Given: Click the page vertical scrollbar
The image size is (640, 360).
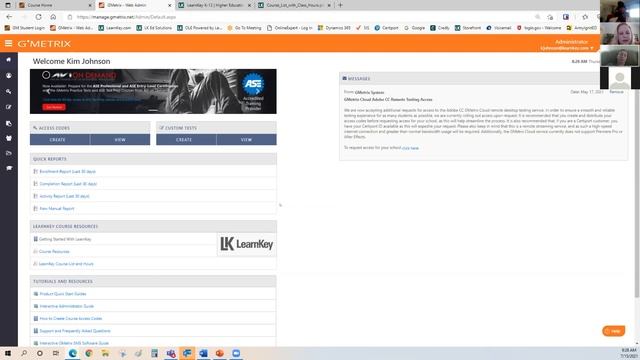Looking at the screenshot, I should pyautogui.click(x=637, y=176).
